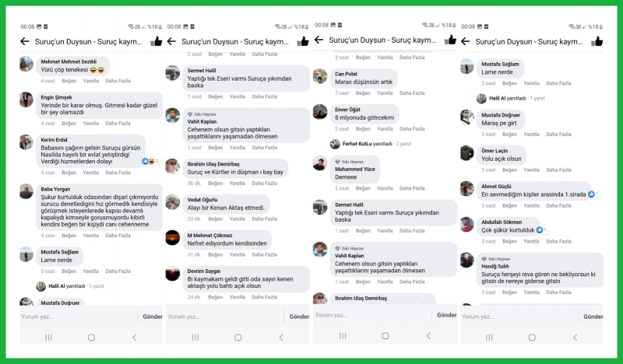The width and height of the screenshot is (623, 364).
Task: Open the Kerim Erdal commenter name link
Action: coord(54,140)
